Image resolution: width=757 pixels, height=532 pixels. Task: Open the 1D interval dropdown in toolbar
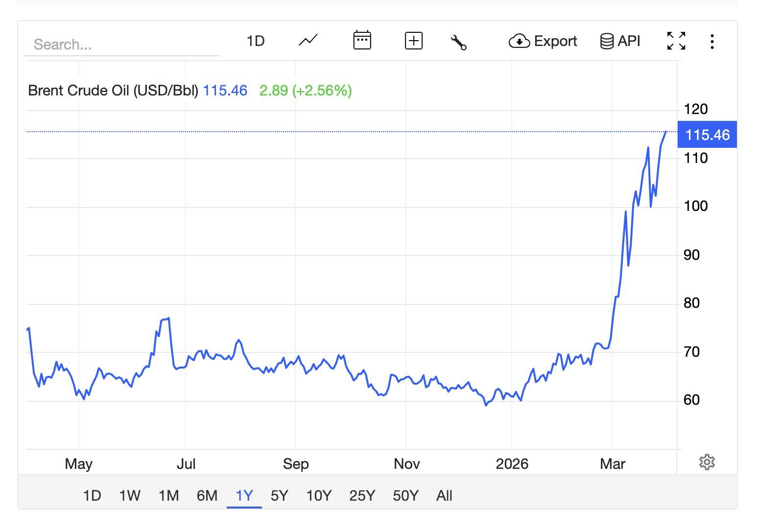point(256,41)
